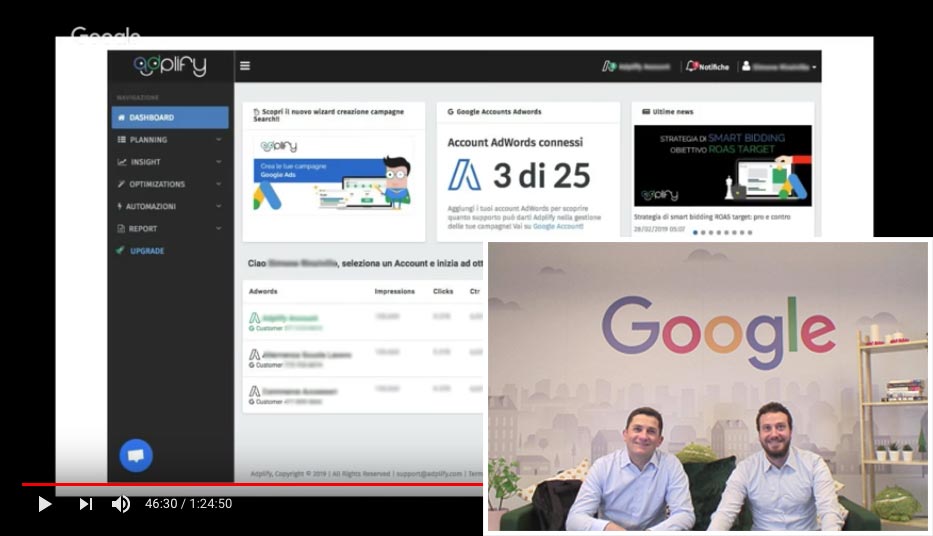Click the Adplify account icon in header
Viewport: 933px width, 536px height.
(x=608, y=66)
